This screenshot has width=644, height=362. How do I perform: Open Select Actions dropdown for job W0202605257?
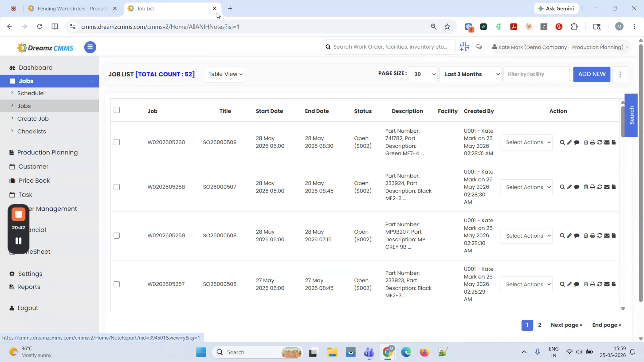[526, 284]
